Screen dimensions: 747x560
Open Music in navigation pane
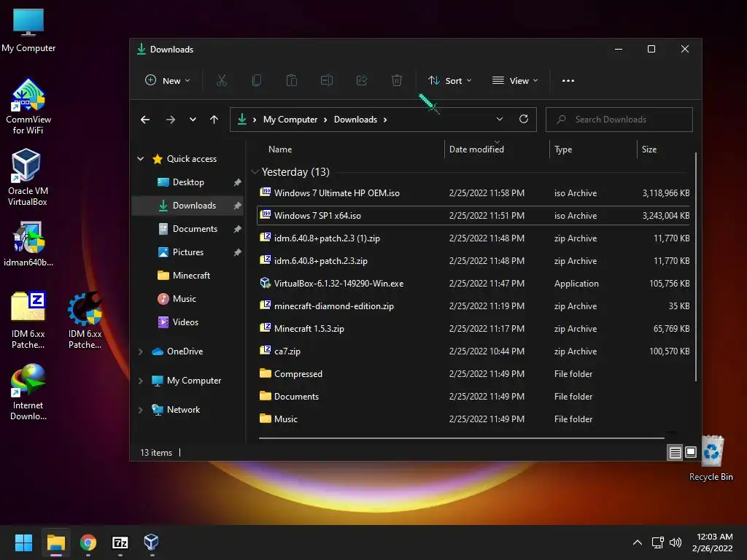click(187, 299)
